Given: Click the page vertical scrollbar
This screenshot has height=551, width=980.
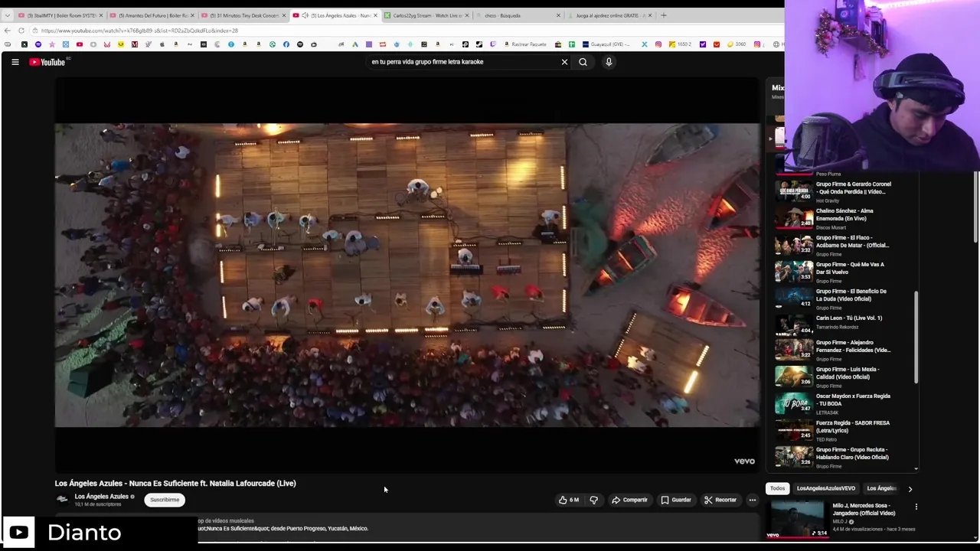Looking at the screenshot, I should coord(975,207).
